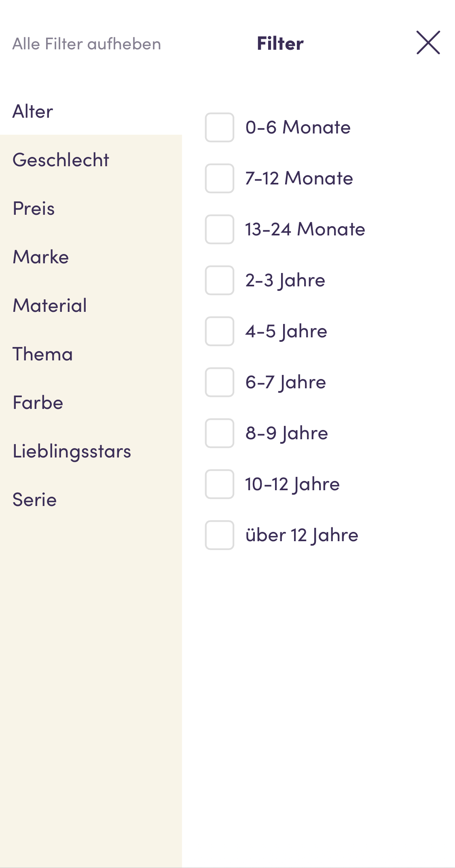Enable the 6-7 Jahre checkbox
The height and width of the screenshot is (868, 455).
[219, 382]
